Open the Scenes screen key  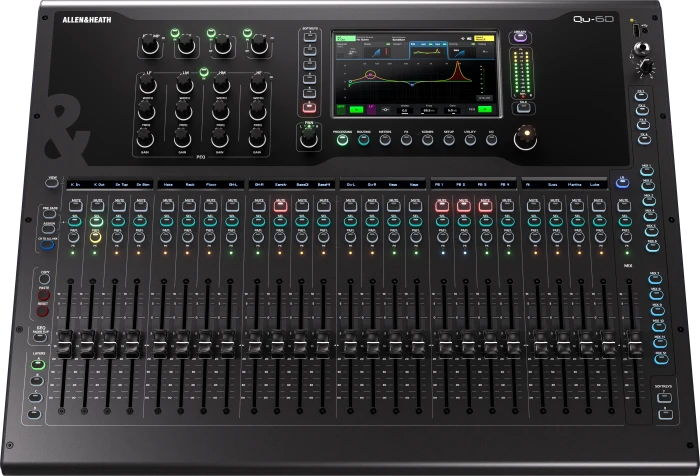(427, 140)
